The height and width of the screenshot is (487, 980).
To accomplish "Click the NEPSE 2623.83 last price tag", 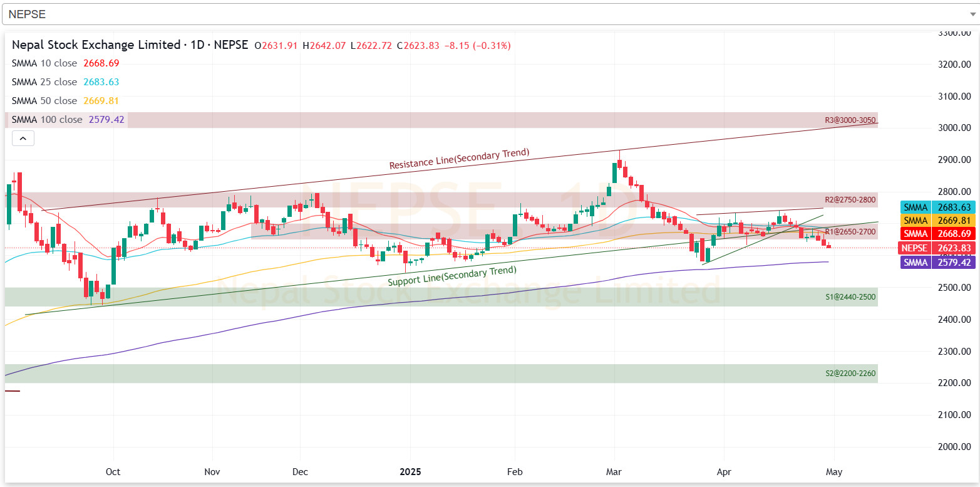I will [x=937, y=248].
